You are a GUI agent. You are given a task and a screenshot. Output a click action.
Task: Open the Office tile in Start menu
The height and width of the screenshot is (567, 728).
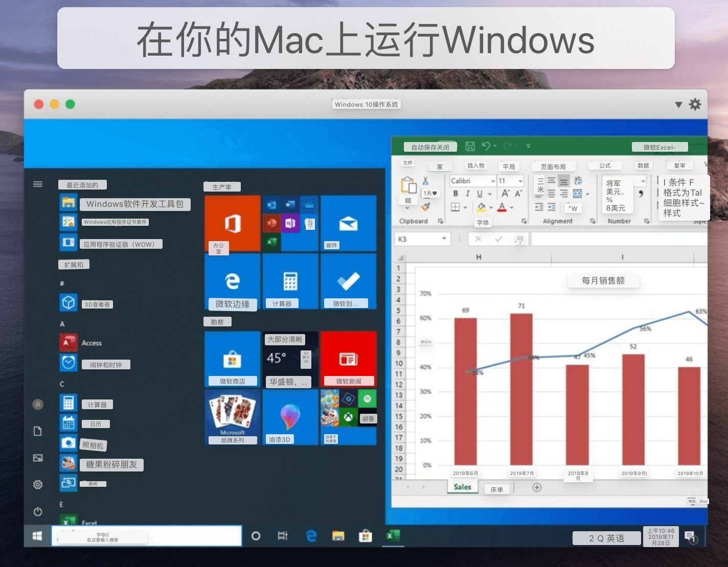233,223
